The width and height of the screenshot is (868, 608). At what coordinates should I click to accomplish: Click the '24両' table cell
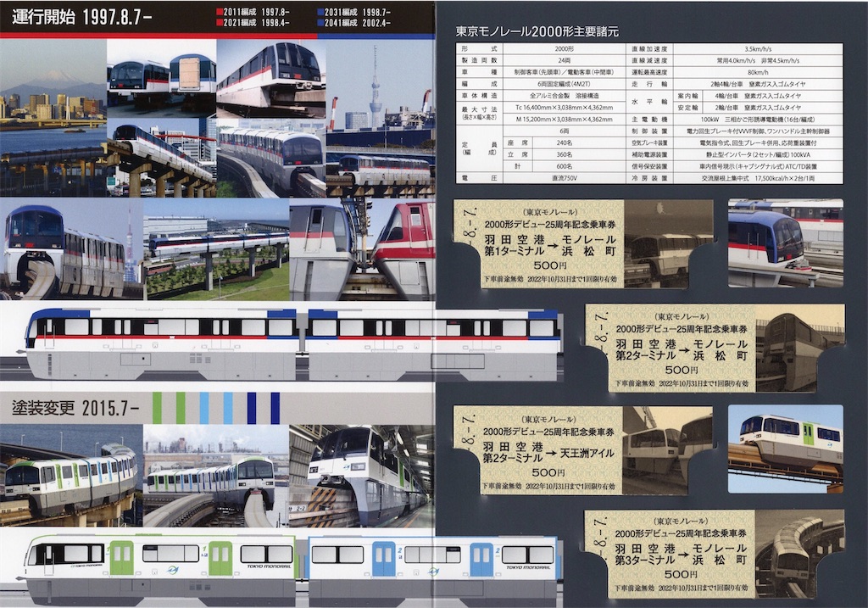coord(564,60)
